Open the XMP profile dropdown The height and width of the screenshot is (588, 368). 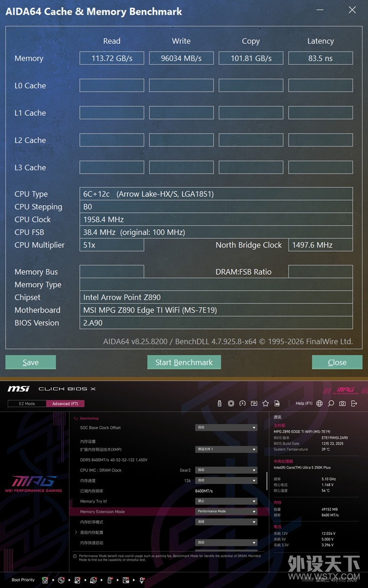tap(227, 449)
